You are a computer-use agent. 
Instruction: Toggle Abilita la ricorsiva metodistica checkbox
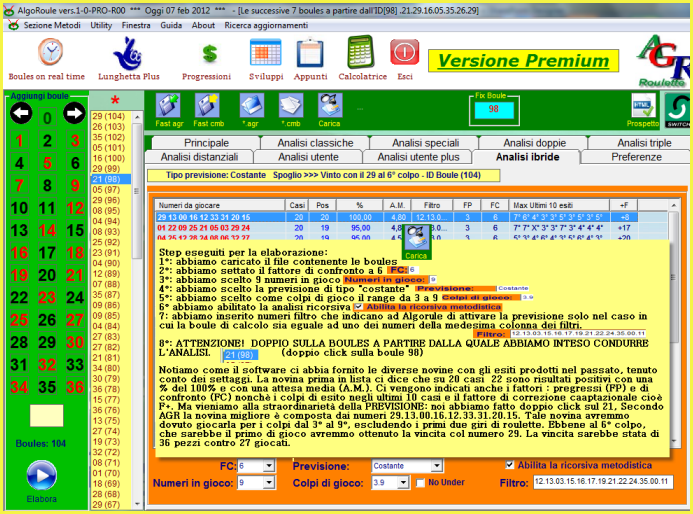click(x=512, y=465)
